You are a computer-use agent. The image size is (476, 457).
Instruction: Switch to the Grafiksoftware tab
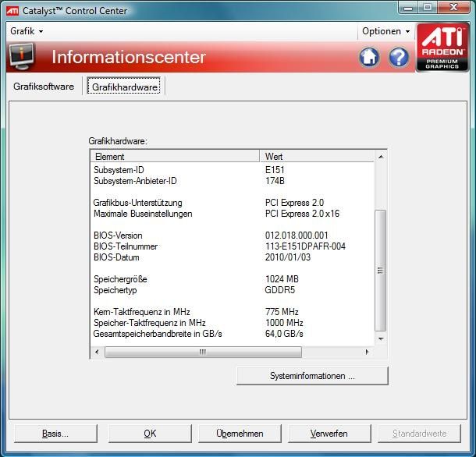tap(44, 87)
